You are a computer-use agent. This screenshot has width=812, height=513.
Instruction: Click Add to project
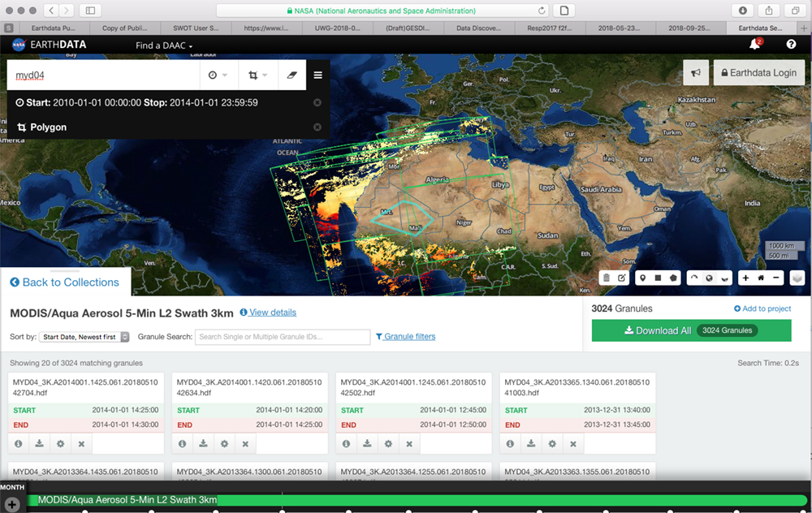click(762, 308)
